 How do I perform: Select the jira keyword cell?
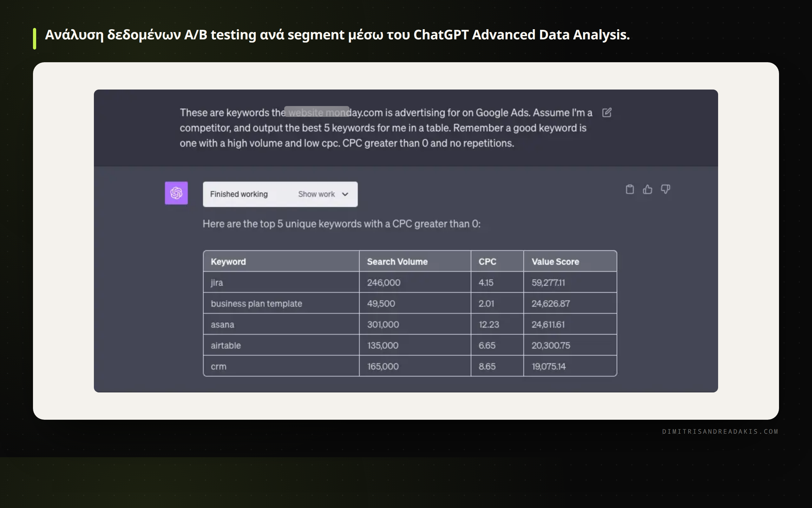(x=281, y=282)
